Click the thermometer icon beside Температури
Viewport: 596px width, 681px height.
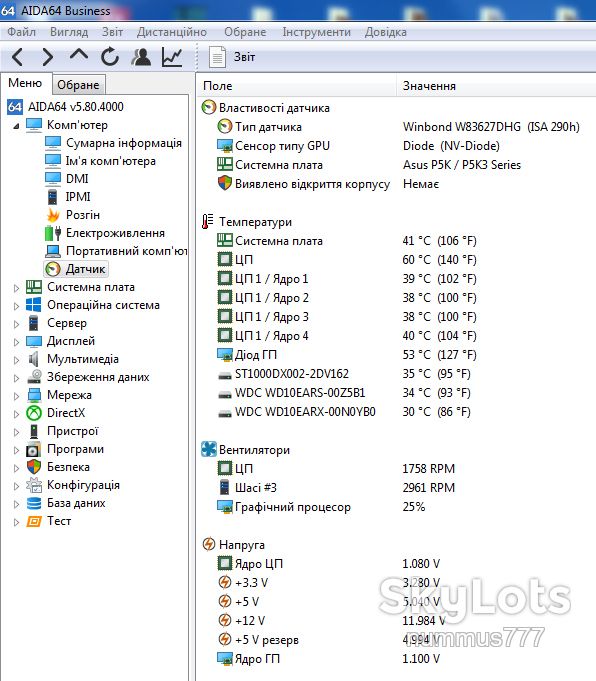point(208,221)
